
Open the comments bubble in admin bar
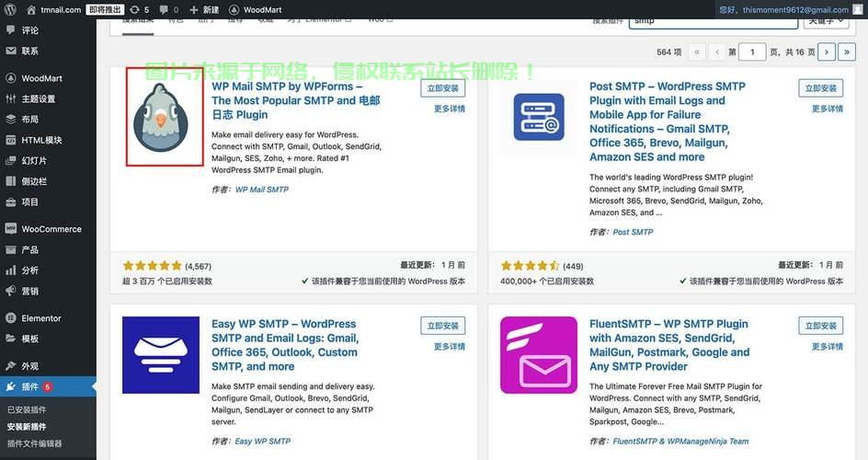168,9
